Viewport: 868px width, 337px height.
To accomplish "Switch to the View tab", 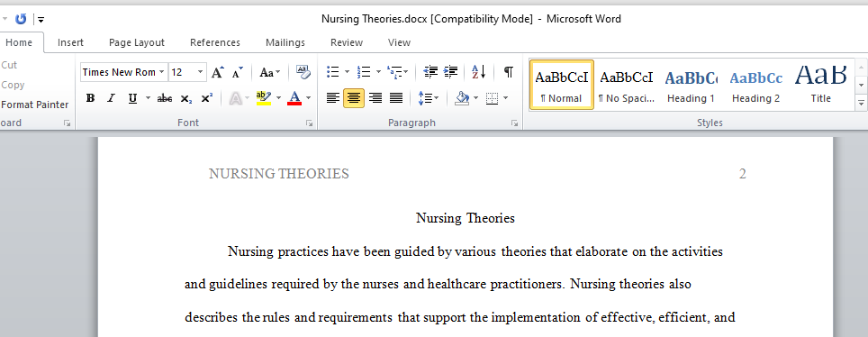I will [399, 42].
